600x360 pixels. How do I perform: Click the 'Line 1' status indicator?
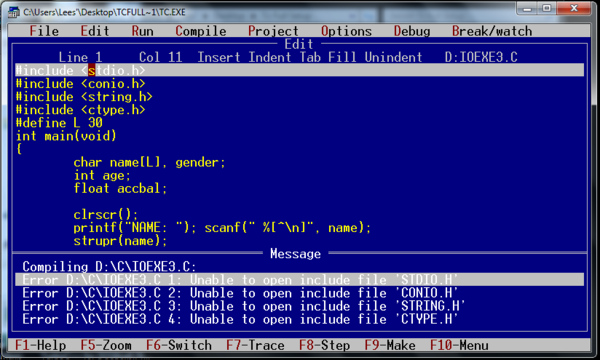[x=80, y=57]
